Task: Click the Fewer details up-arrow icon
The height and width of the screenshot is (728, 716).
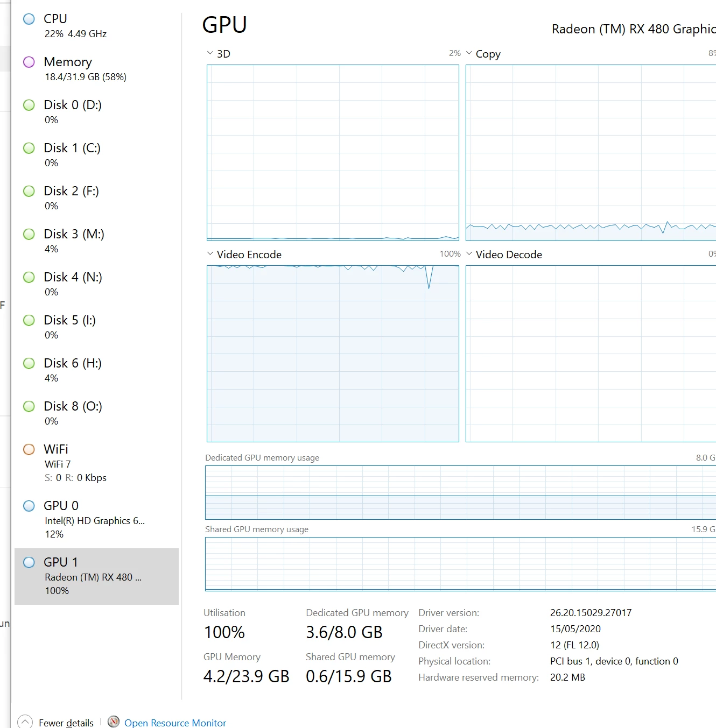Action: (25, 722)
